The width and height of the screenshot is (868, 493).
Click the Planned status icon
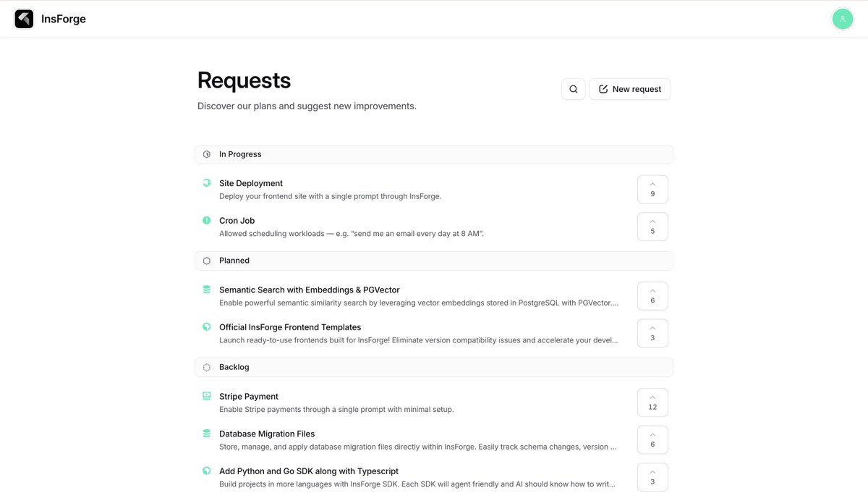[x=207, y=261]
